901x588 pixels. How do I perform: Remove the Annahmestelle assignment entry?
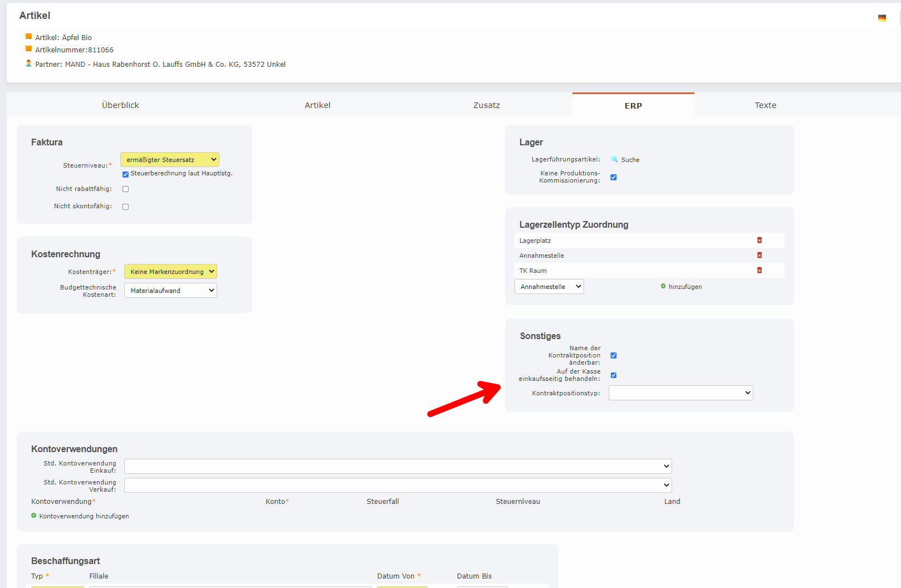click(x=759, y=256)
